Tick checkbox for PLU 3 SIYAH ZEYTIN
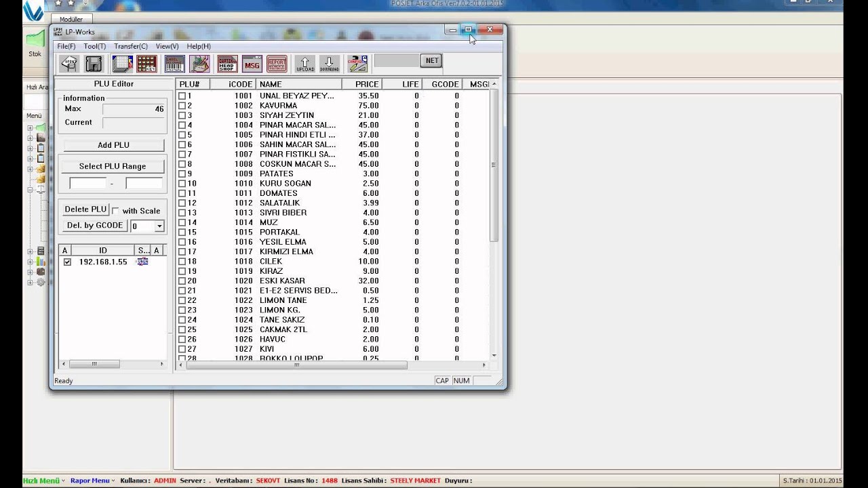This screenshot has height=488, width=868. [x=182, y=115]
